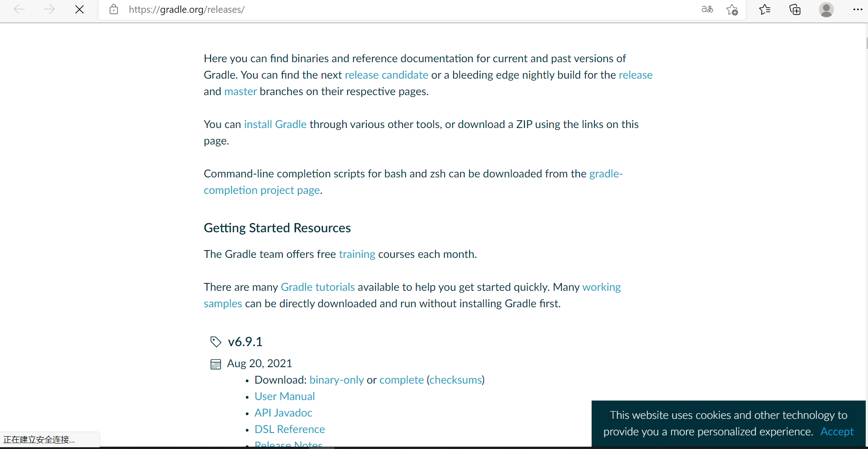The height and width of the screenshot is (449, 868).
Task: Open the DSL Reference
Action: (x=290, y=429)
